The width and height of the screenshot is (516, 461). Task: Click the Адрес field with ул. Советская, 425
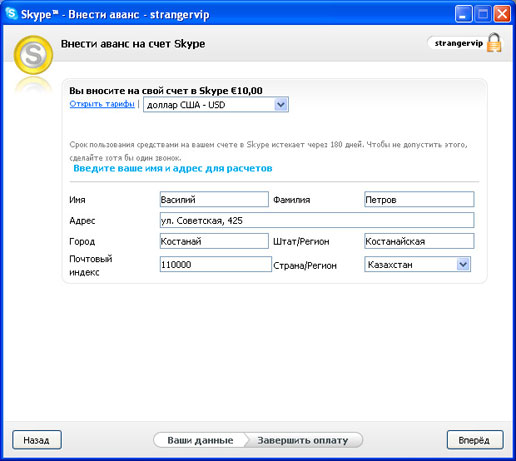(x=317, y=220)
